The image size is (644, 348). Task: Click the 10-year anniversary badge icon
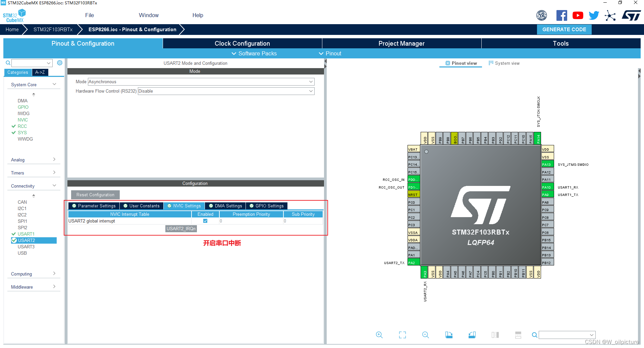[x=542, y=15]
